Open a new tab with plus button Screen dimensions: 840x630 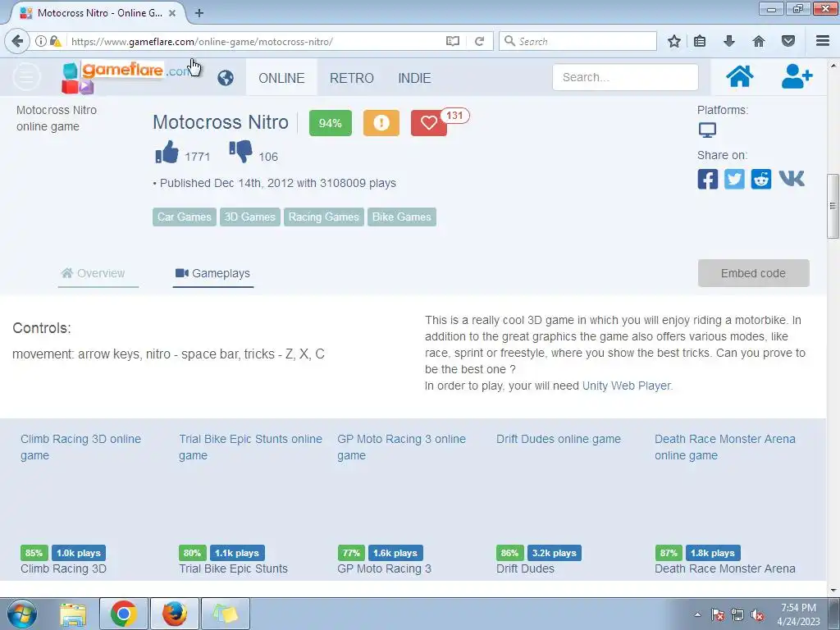click(x=199, y=13)
